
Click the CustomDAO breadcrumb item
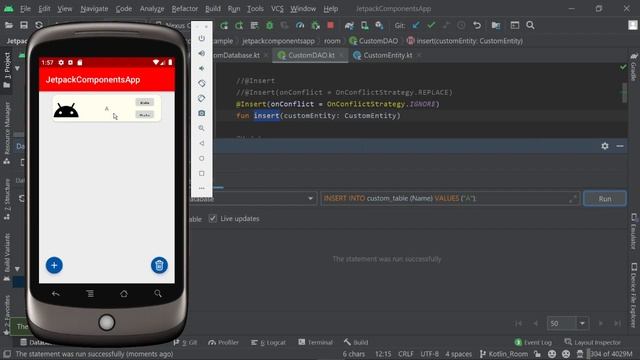click(373, 41)
